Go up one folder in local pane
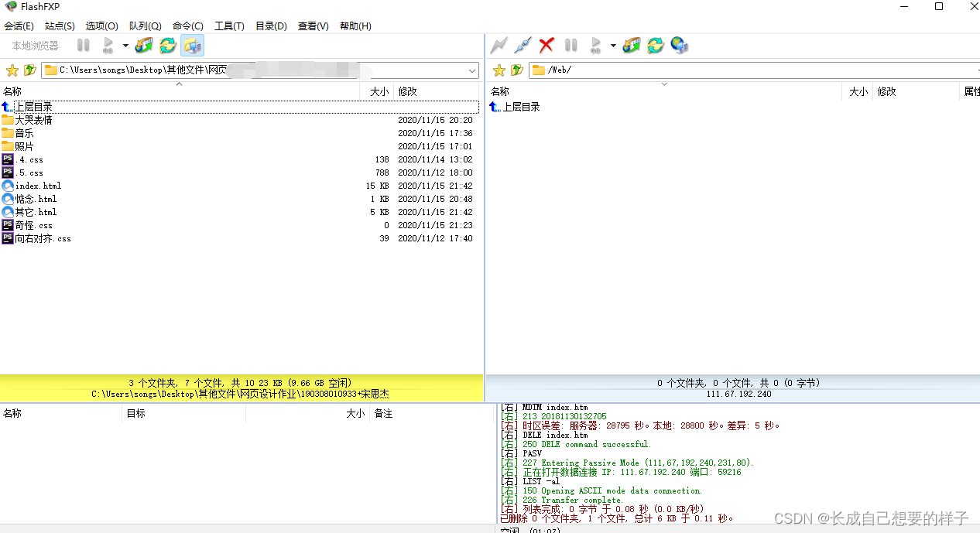 (x=30, y=70)
